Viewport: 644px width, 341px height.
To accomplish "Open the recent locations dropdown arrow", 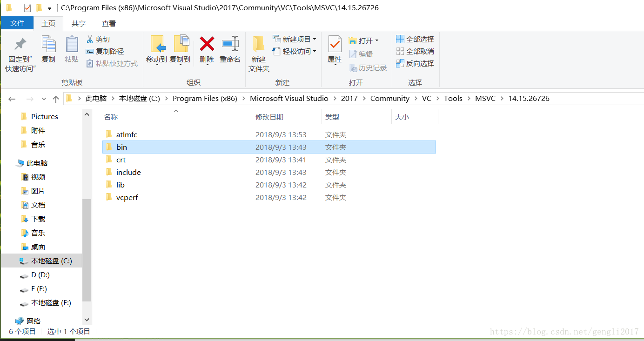I will pos(44,99).
